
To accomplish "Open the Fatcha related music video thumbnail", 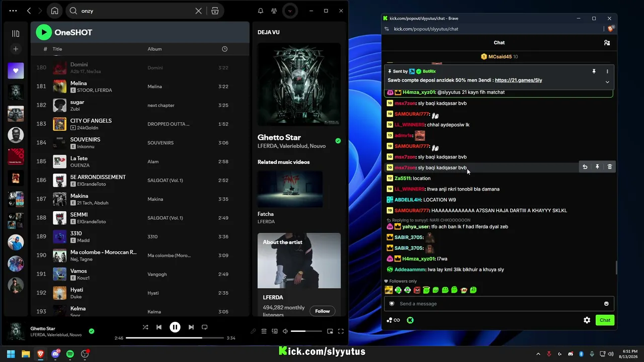I will pyautogui.click(x=290, y=189).
